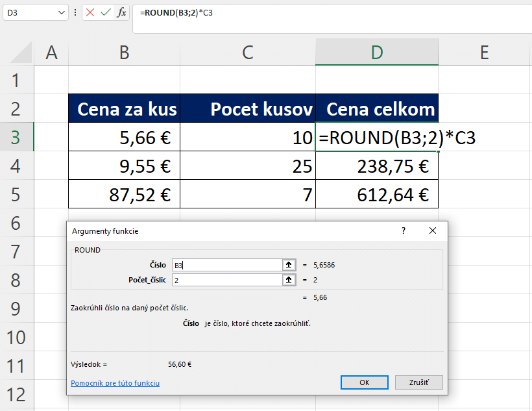Image resolution: width=532 pixels, height=411 pixels.
Task: Select quantity cell showing 7
Action: click(248, 194)
